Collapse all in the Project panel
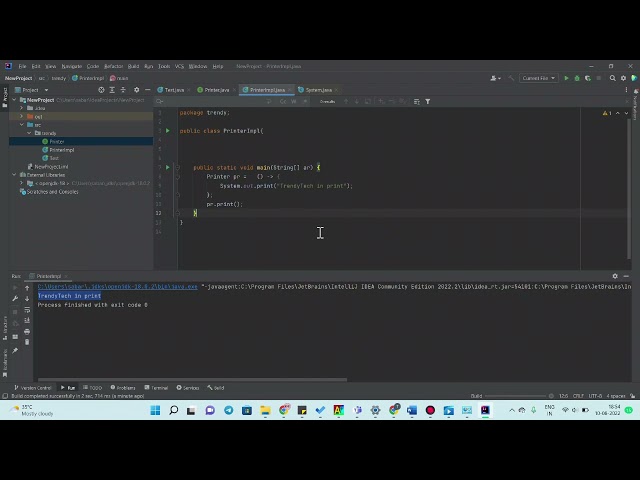The height and width of the screenshot is (480, 640). click(x=123, y=90)
